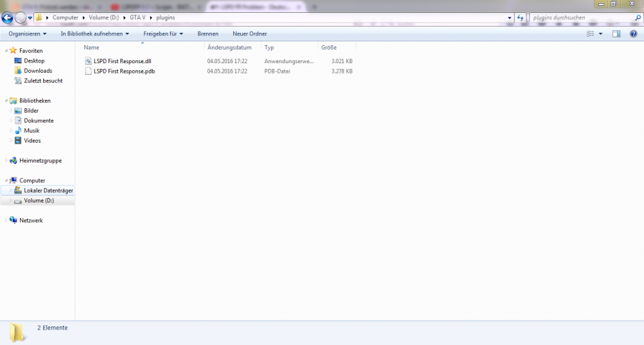This screenshot has width=644, height=345.
Task: Click the Heimnetzgruppe icon
Action: 14,161
